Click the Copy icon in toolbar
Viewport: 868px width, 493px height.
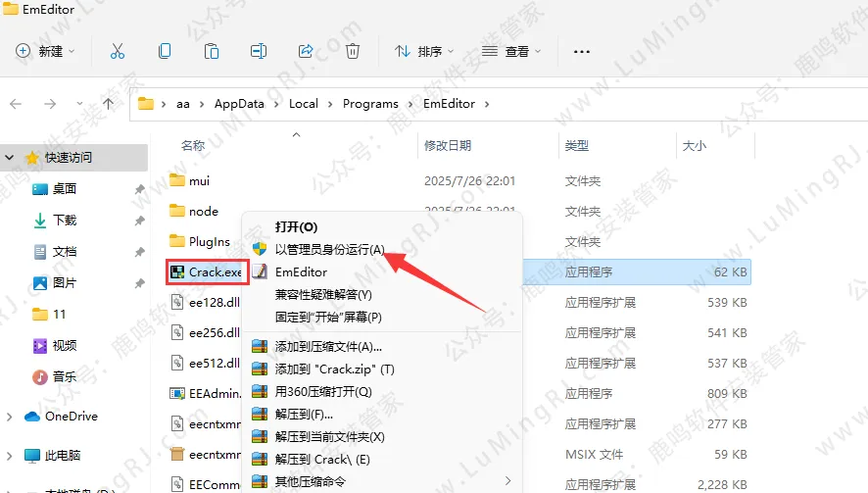[x=165, y=52]
